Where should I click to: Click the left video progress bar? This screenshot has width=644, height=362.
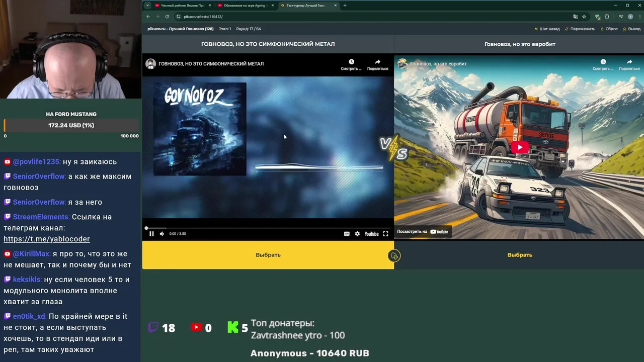[x=268, y=228]
